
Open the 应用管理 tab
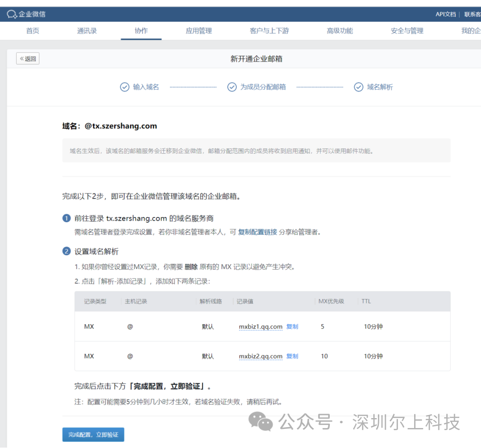click(199, 31)
